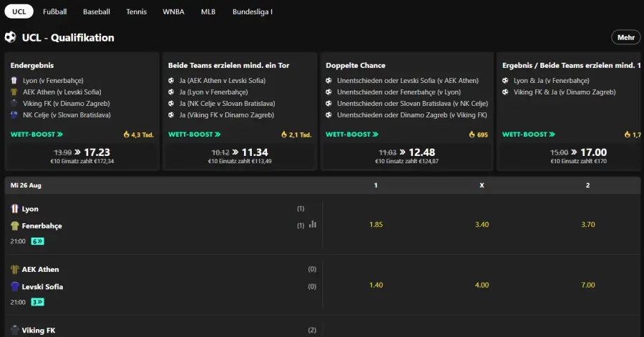
Task: Click the UCL - Qualifikation heading
Action: coord(68,37)
